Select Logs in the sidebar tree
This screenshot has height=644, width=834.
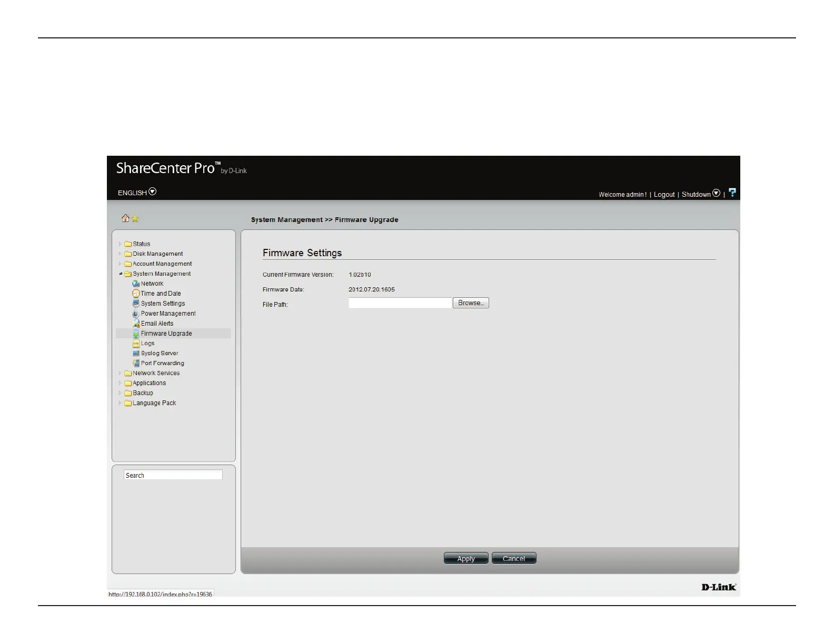point(147,344)
